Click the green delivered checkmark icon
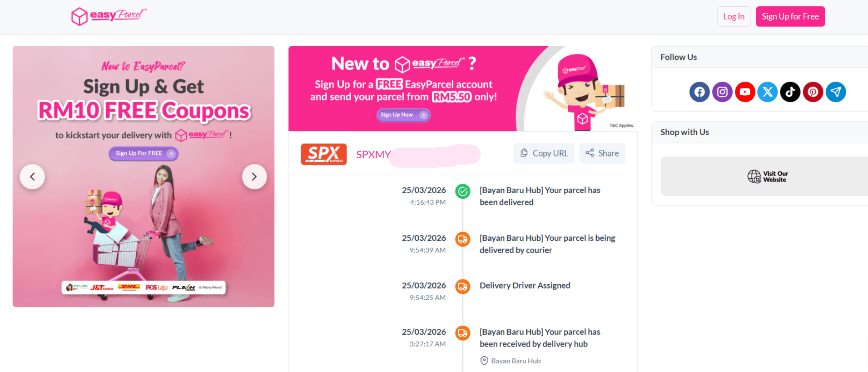 463,191
